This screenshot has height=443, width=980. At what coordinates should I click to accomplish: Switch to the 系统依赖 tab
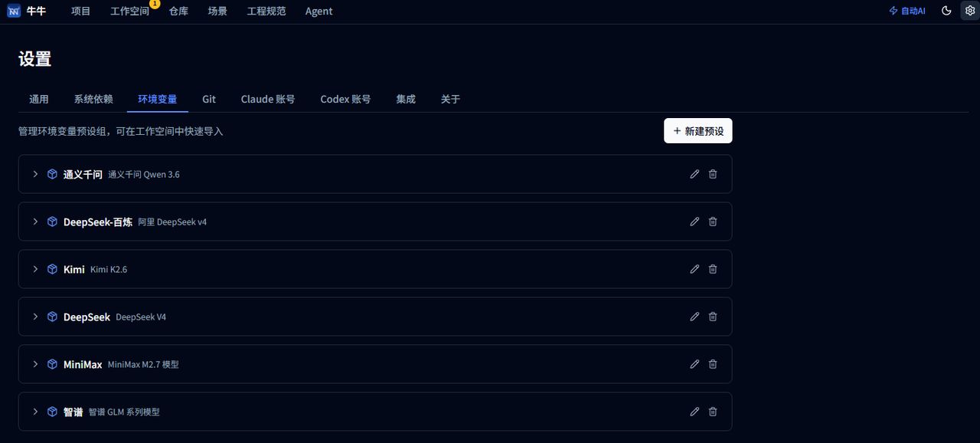93,100
